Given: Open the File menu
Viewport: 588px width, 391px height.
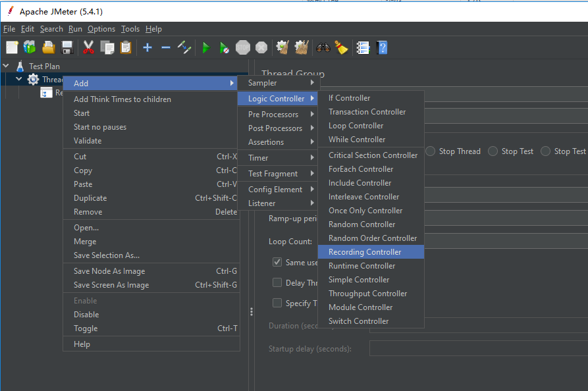Looking at the screenshot, I should point(9,29).
